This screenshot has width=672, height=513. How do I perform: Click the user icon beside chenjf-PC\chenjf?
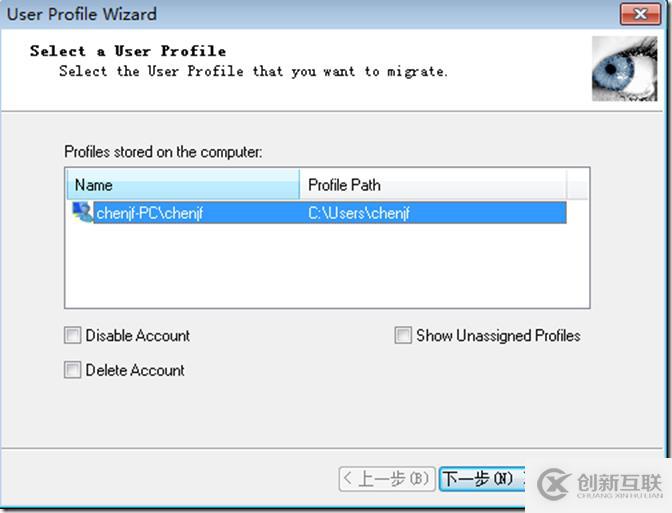[82, 212]
